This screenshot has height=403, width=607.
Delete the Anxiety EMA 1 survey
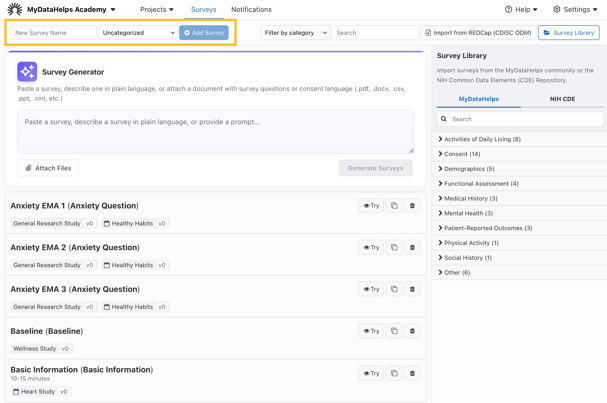tap(412, 206)
